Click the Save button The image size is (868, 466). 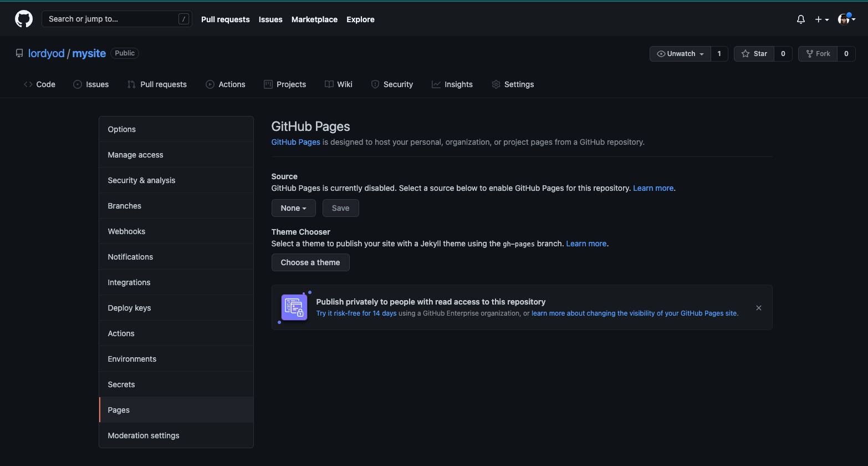tap(340, 207)
